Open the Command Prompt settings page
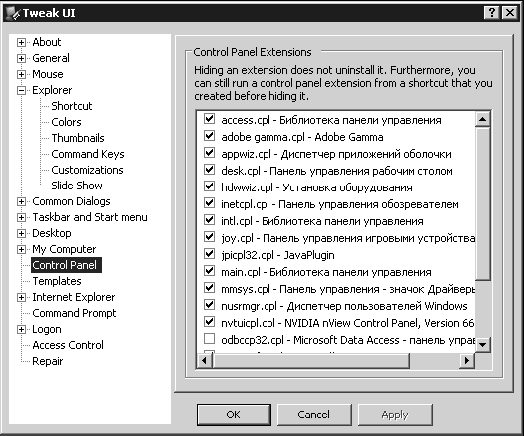 tap(74, 313)
